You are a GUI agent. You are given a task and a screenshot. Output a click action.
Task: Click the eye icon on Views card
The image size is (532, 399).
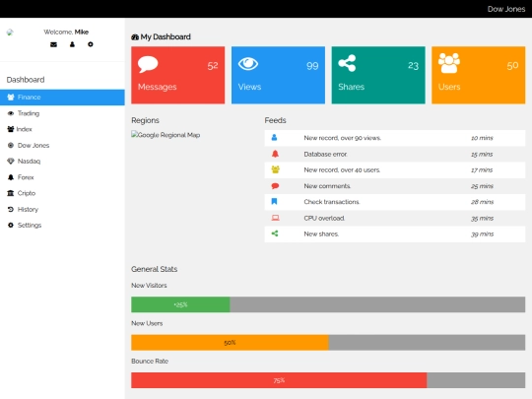pos(248,64)
